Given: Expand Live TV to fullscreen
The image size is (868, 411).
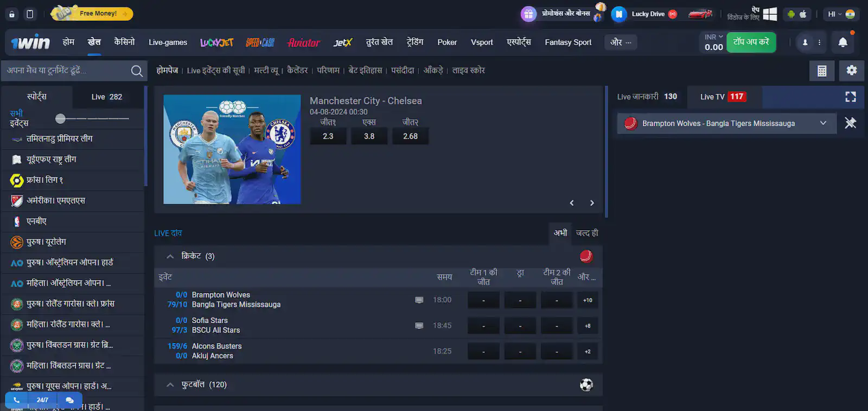Looking at the screenshot, I should pyautogui.click(x=850, y=97).
